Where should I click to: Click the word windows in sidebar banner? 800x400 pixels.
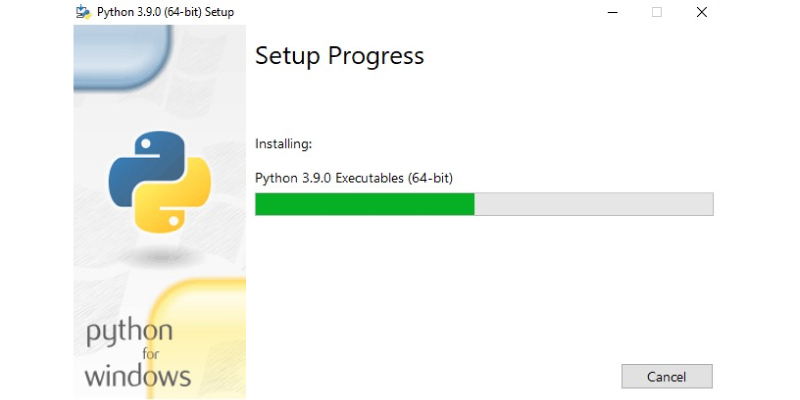[138, 376]
